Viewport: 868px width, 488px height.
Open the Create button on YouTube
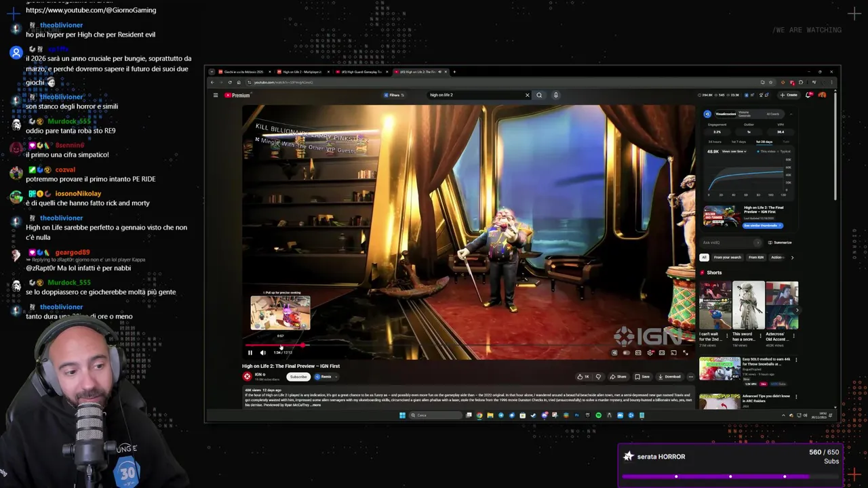point(789,95)
